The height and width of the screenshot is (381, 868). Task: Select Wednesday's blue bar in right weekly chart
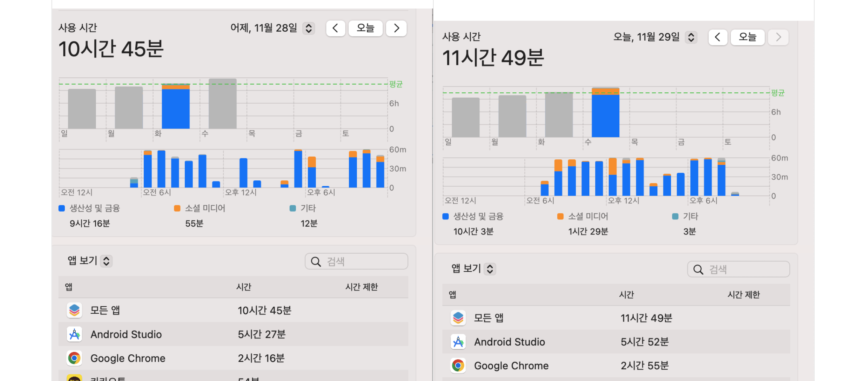[x=605, y=116]
